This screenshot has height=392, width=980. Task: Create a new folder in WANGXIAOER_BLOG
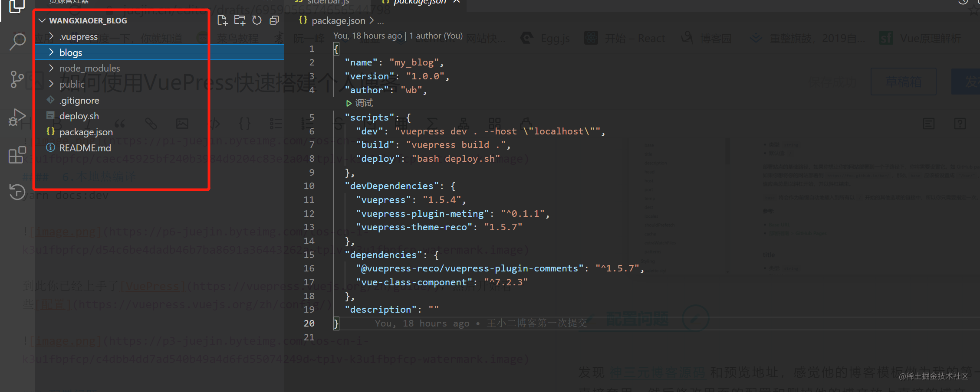coord(240,20)
